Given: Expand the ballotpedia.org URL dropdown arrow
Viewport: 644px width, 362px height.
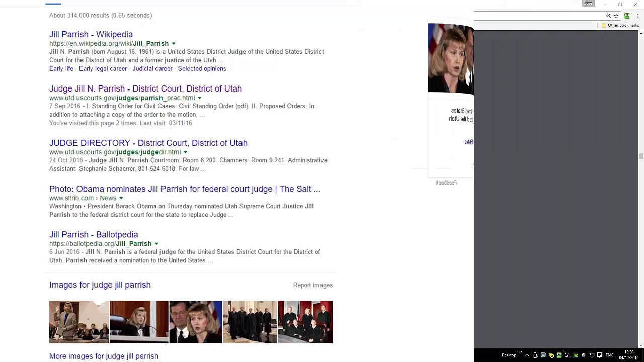Looking at the screenshot, I should click(x=156, y=244).
